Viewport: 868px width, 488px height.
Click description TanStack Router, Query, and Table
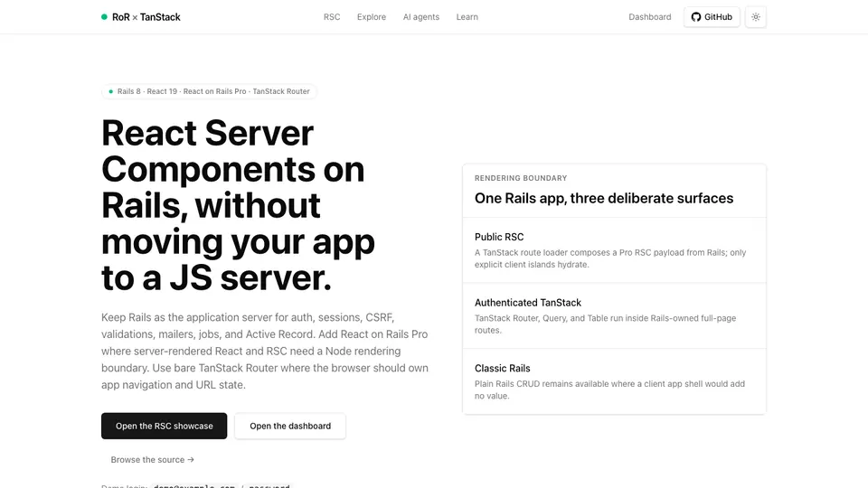coord(605,324)
